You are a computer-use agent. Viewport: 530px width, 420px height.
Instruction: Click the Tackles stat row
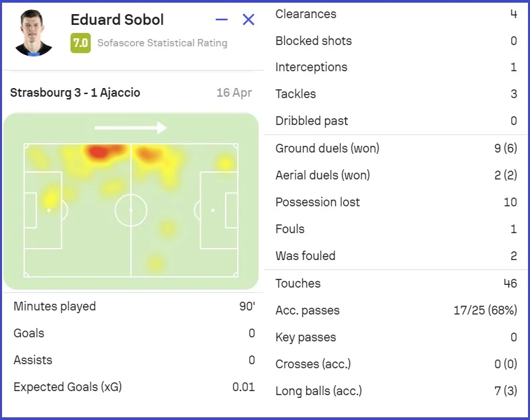396,94
